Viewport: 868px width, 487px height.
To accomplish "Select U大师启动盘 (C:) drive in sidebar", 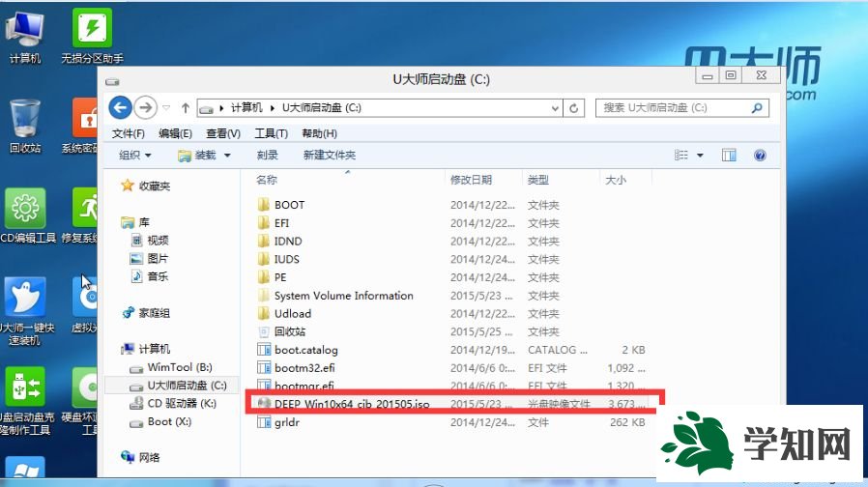I will 178,386.
